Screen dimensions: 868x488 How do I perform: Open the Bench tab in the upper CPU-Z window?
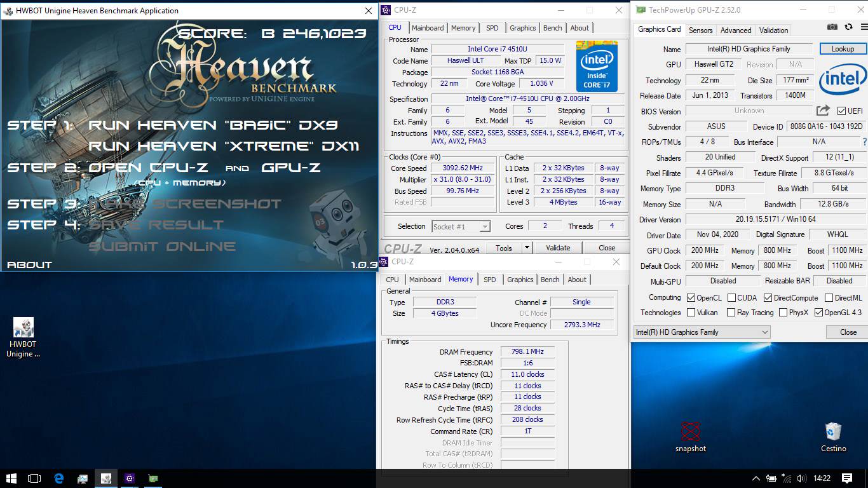(x=553, y=28)
